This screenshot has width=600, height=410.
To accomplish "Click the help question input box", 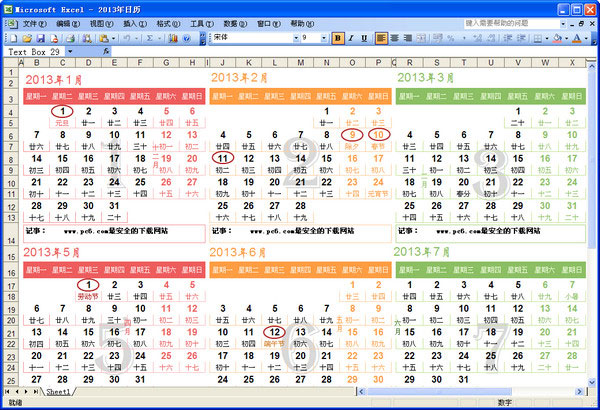I will 512,23.
